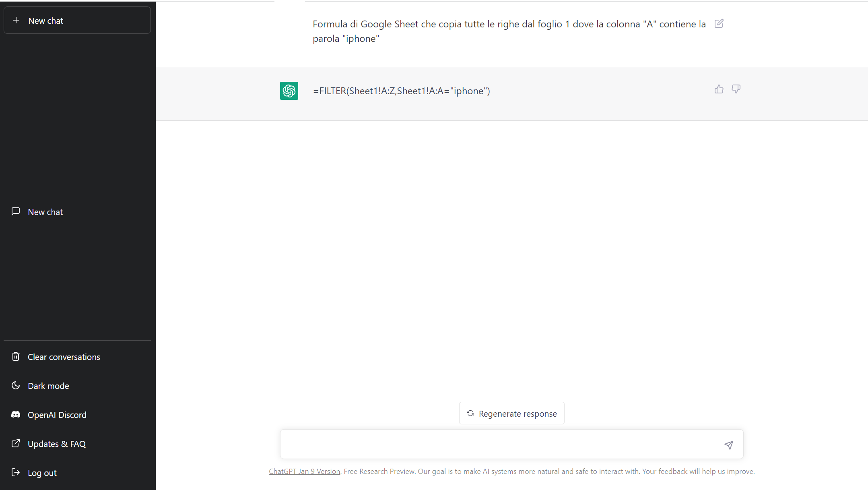Click the send message paper plane icon
The width and height of the screenshot is (868, 490).
(x=728, y=445)
